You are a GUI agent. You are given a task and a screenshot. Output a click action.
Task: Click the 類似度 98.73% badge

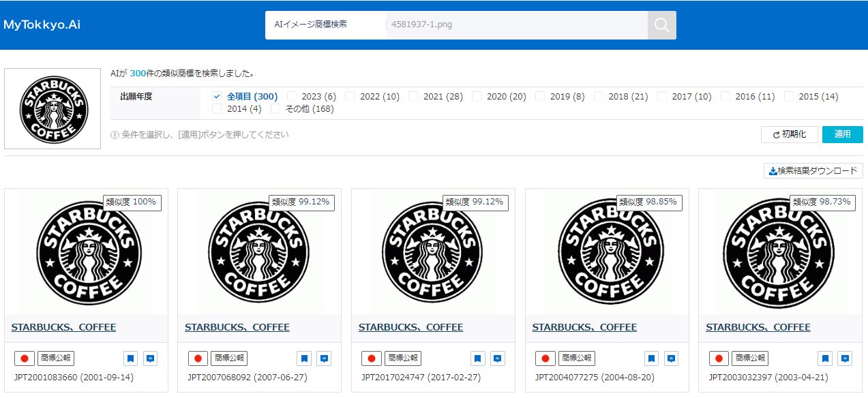click(823, 202)
